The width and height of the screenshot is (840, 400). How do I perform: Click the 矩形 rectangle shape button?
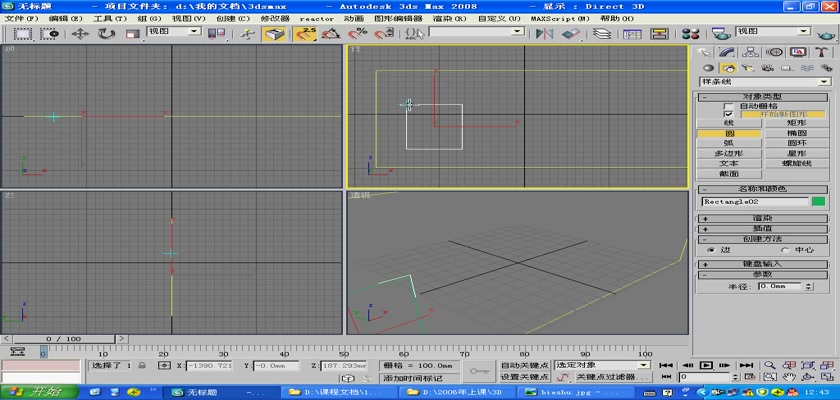(796, 123)
